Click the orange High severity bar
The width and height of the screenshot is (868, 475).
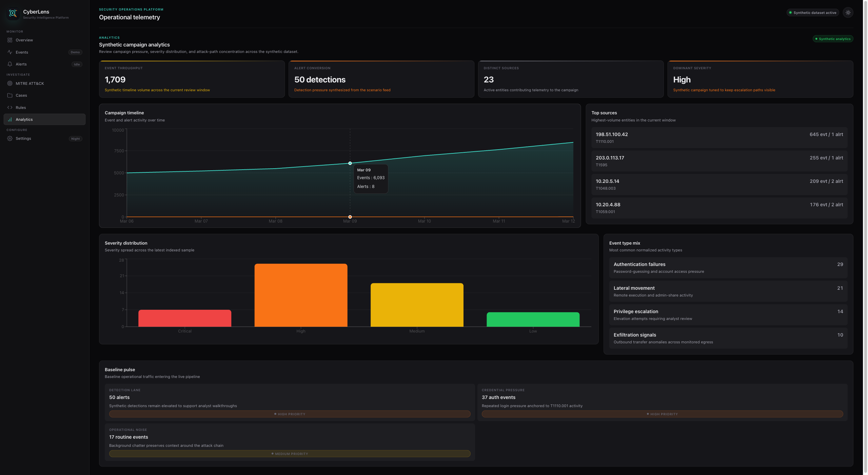coord(301,295)
